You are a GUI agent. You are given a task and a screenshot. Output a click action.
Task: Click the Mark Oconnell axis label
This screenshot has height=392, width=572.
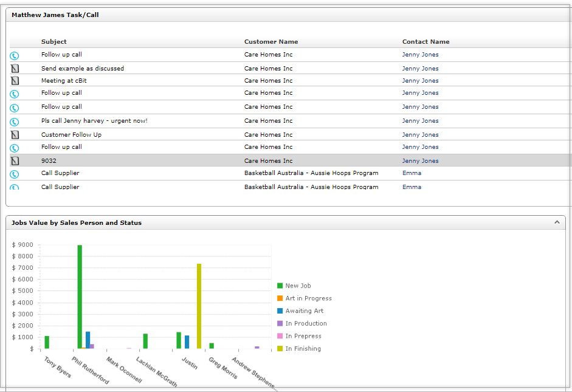[123, 370]
